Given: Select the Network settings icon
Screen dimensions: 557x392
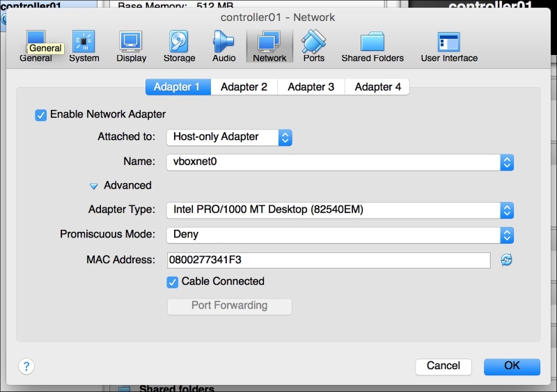Looking at the screenshot, I should [x=269, y=46].
